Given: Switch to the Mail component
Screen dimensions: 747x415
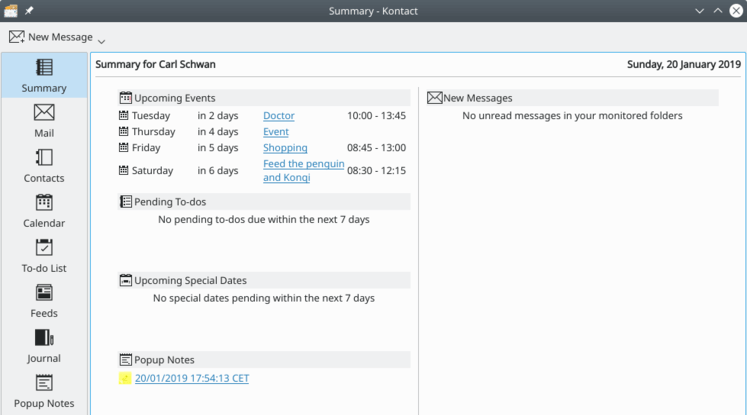Looking at the screenshot, I should 44,121.
